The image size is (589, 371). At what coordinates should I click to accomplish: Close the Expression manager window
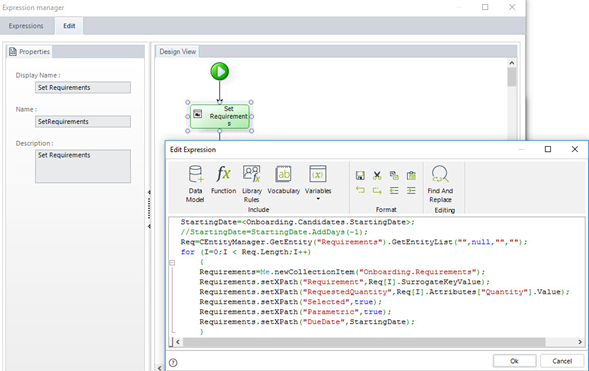tap(512, 7)
